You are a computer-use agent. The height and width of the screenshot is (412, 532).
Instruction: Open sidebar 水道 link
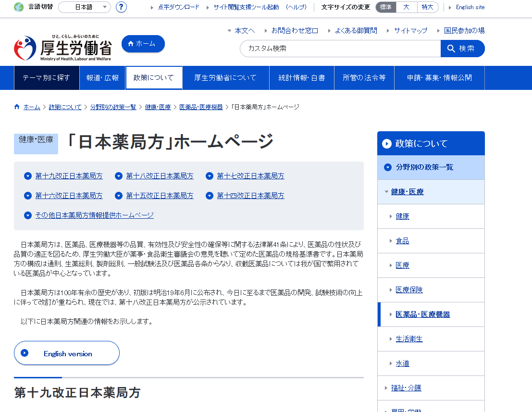point(402,363)
